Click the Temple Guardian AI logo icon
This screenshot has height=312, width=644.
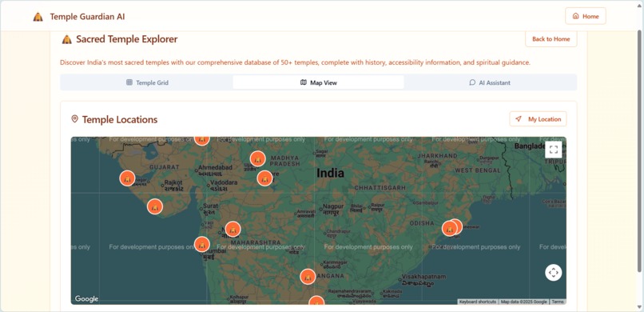coord(38,17)
